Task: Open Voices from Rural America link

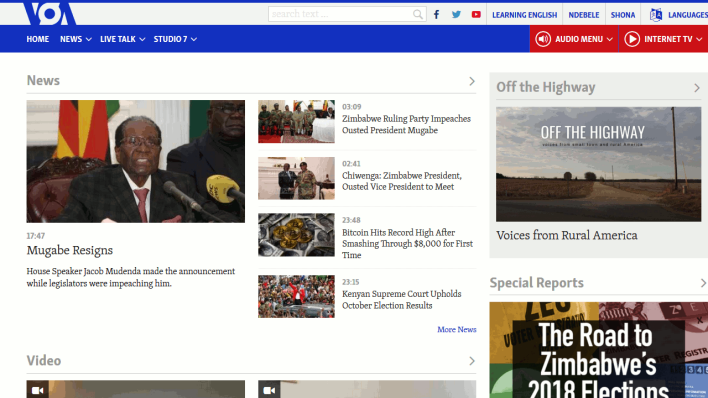Action: click(x=567, y=235)
